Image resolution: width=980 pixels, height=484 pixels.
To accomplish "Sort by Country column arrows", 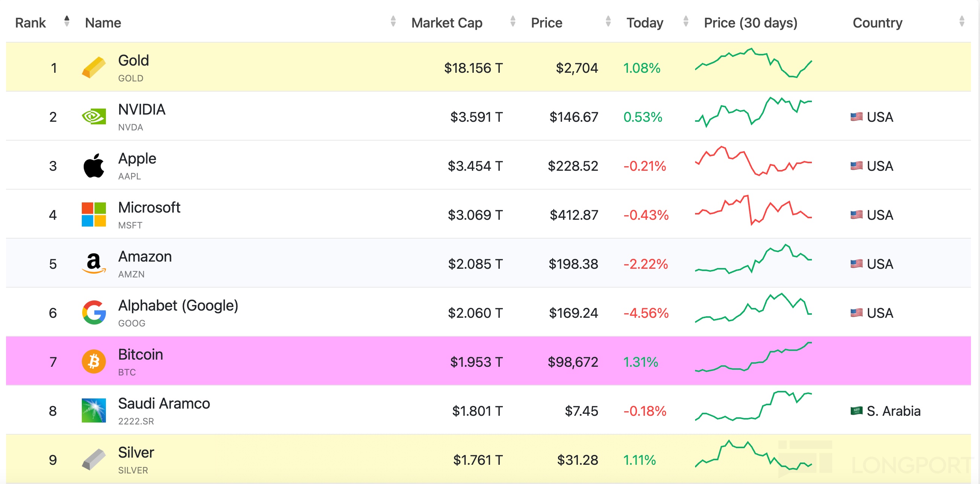I will (962, 21).
